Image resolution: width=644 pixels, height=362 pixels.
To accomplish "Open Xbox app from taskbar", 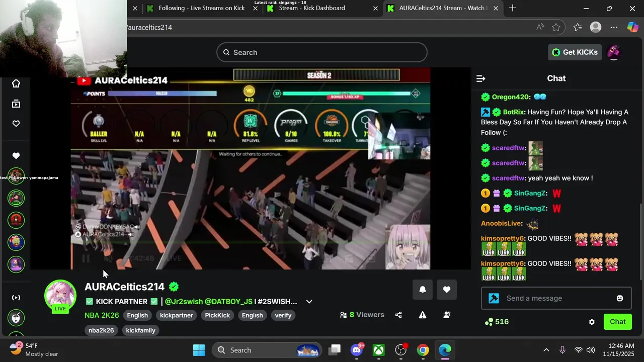I will click(379, 350).
